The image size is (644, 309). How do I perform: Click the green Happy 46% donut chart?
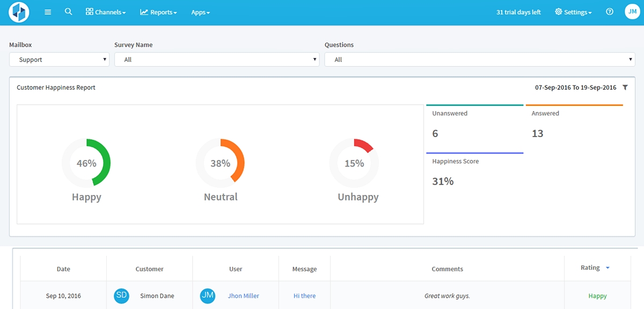click(x=86, y=163)
